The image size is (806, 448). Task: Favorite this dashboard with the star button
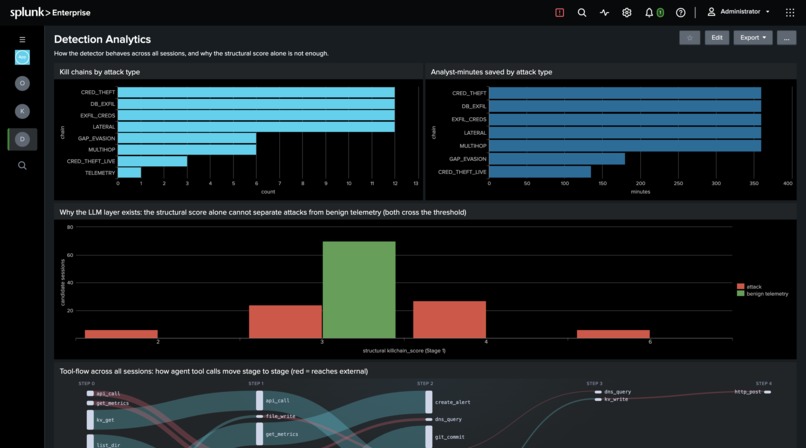click(690, 38)
